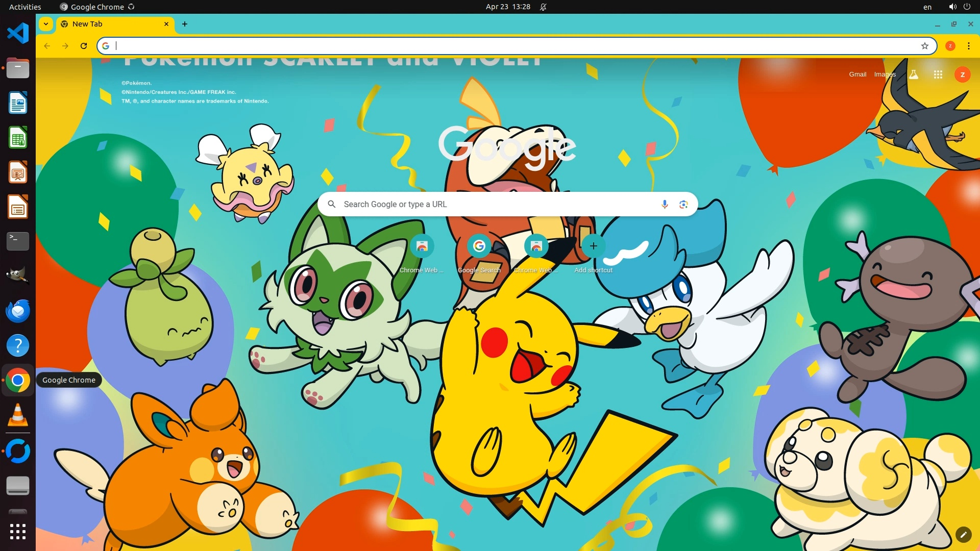This screenshot has height=551, width=980.
Task: Open Search Labs flask icon
Action: point(914,74)
